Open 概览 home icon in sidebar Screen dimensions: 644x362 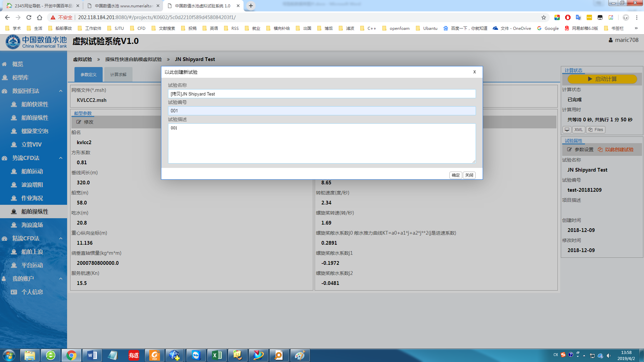tap(5, 64)
